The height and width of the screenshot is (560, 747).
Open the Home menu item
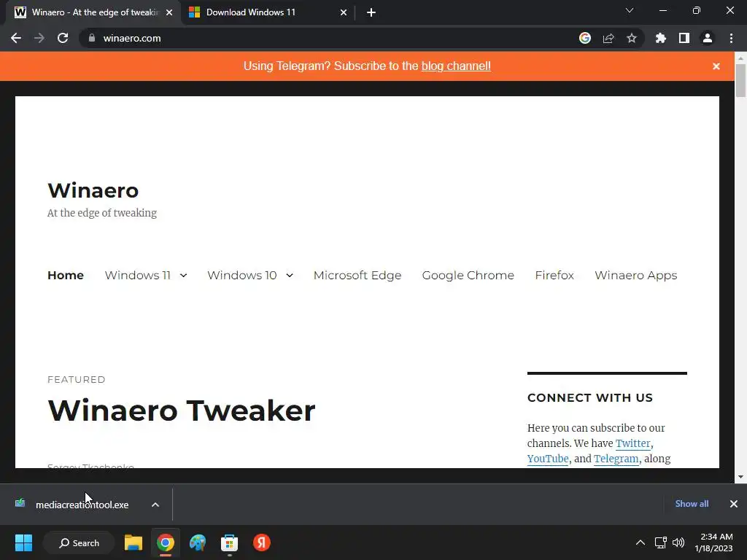tap(66, 275)
